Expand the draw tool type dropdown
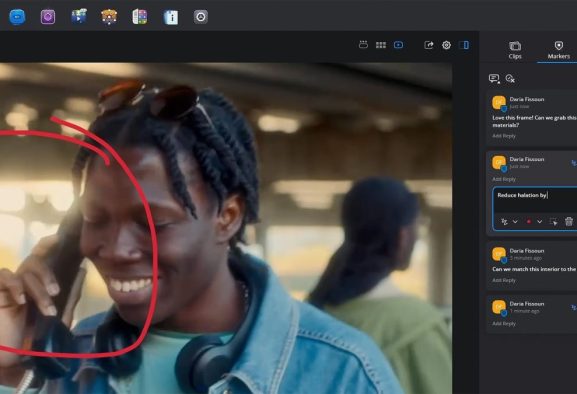 [x=515, y=221]
